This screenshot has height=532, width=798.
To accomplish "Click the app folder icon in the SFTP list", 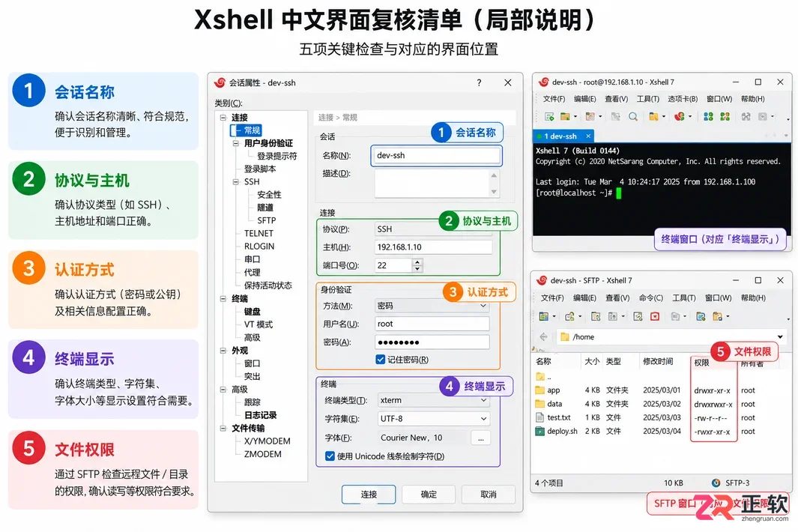I will (540, 390).
